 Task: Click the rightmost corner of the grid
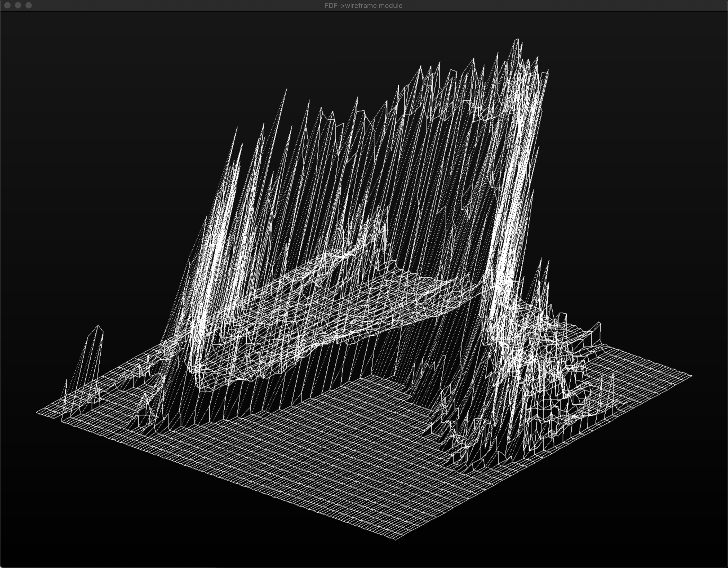point(691,376)
